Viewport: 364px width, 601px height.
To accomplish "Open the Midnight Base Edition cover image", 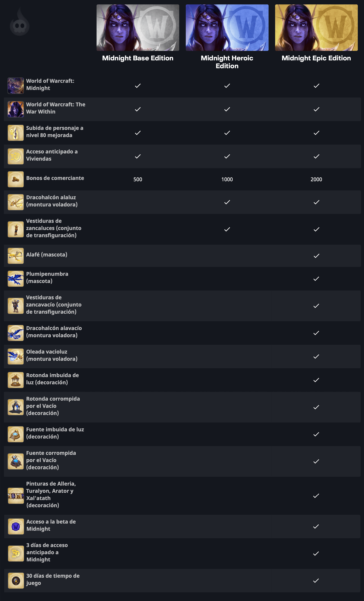I will [x=138, y=27].
